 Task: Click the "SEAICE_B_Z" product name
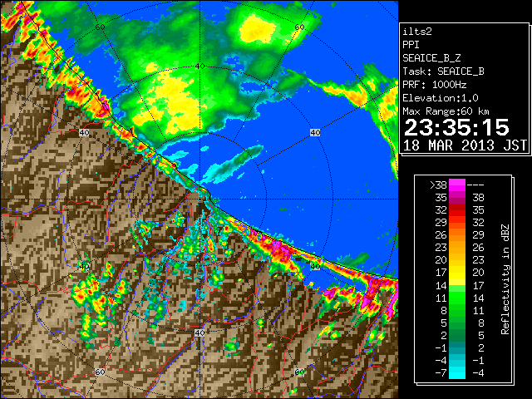point(431,58)
